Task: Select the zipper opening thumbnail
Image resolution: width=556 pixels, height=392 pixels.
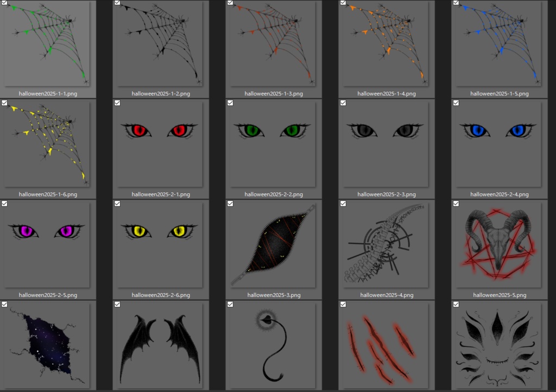Action: pos(273,245)
